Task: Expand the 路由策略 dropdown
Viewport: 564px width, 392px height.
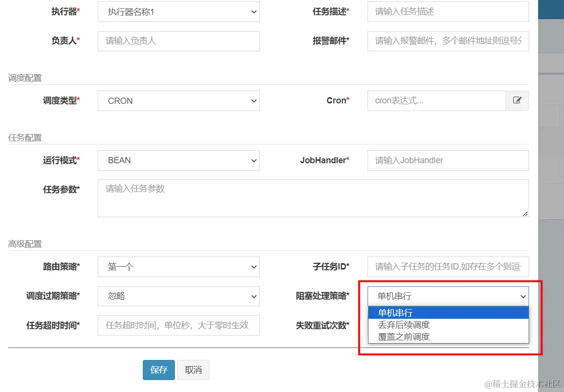Action: (x=178, y=267)
